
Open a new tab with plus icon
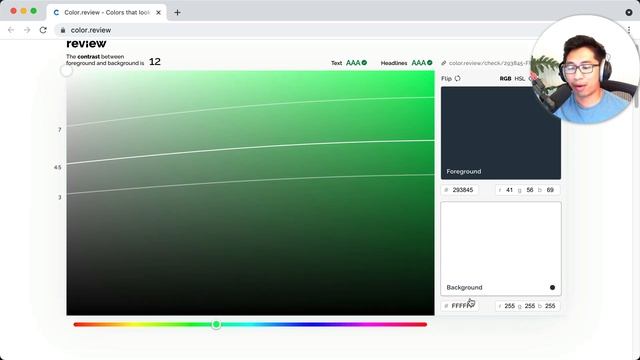(177, 13)
